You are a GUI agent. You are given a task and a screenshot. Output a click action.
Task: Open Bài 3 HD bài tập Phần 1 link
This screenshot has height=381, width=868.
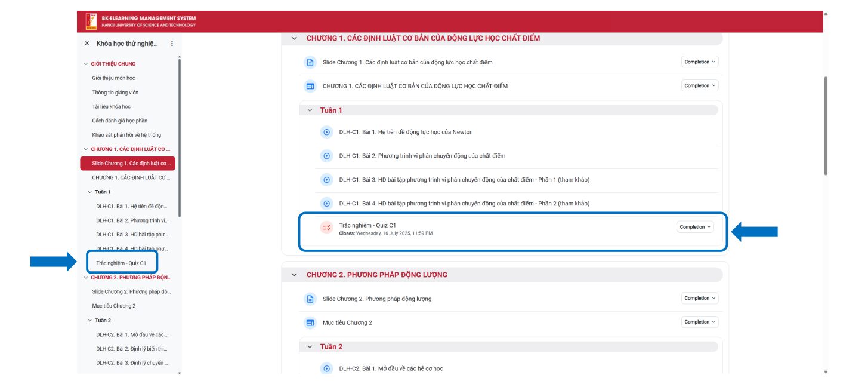(x=464, y=180)
